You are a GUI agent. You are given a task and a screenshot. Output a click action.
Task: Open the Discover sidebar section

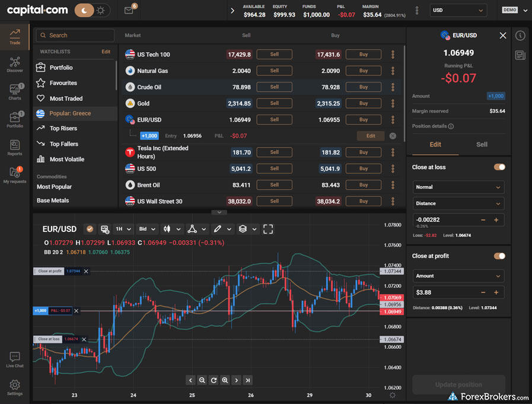(15, 65)
